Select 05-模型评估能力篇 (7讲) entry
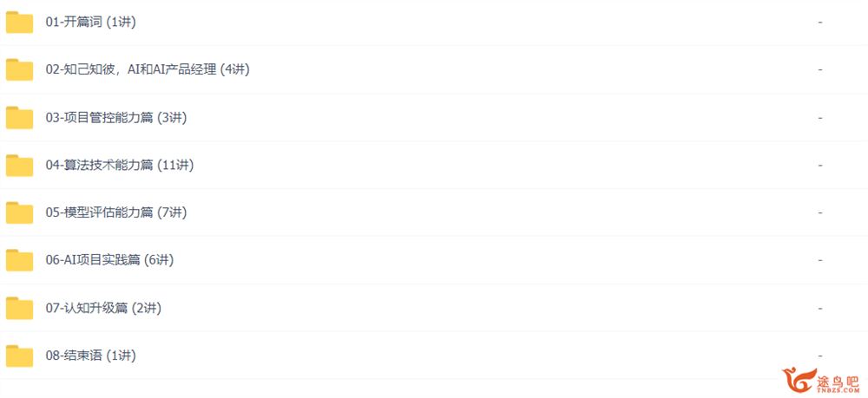 point(116,212)
